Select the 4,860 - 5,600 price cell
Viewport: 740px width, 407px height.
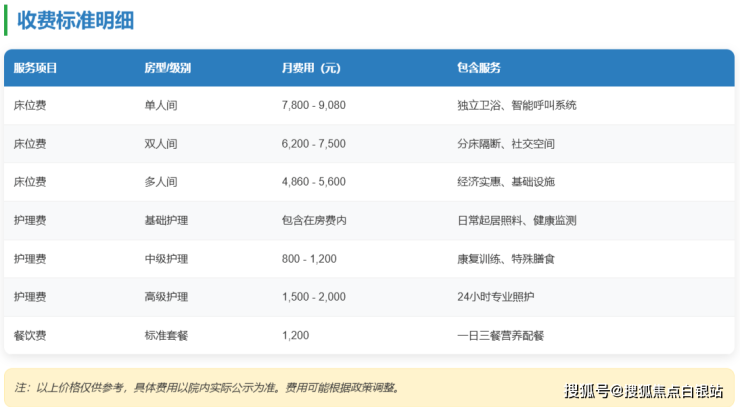pyautogui.click(x=314, y=182)
